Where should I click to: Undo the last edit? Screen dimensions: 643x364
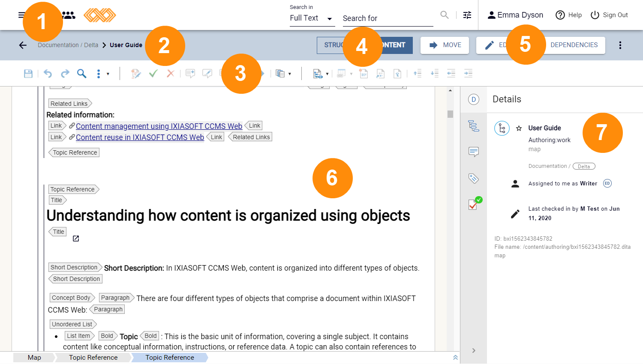48,74
